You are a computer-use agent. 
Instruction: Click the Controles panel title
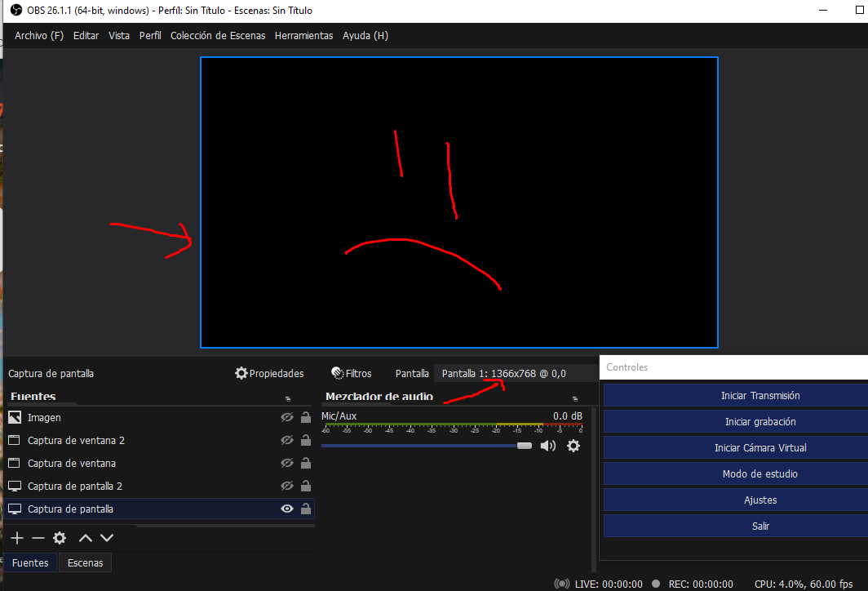pyautogui.click(x=627, y=367)
